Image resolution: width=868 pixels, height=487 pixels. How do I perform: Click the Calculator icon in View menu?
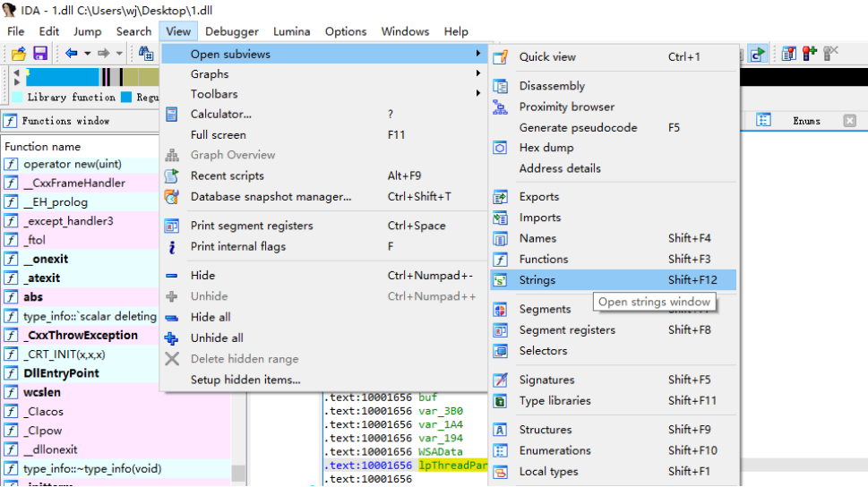pyautogui.click(x=172, y=115)
